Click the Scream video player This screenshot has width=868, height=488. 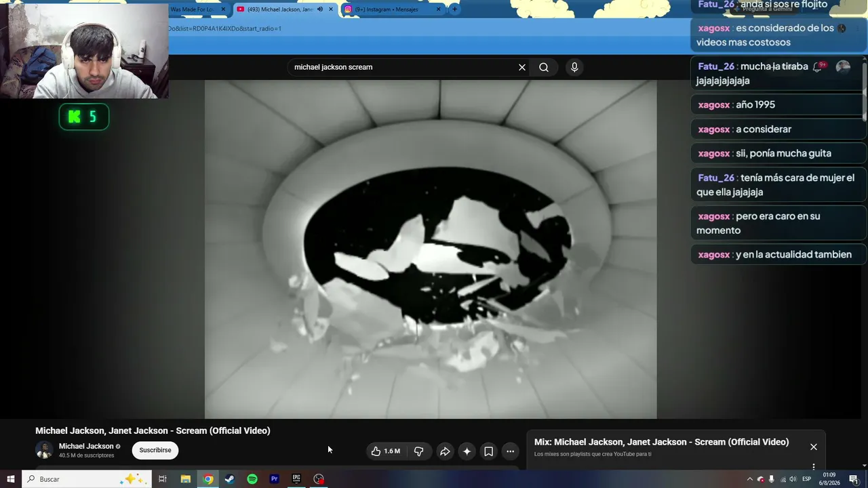tap(431, 249)
